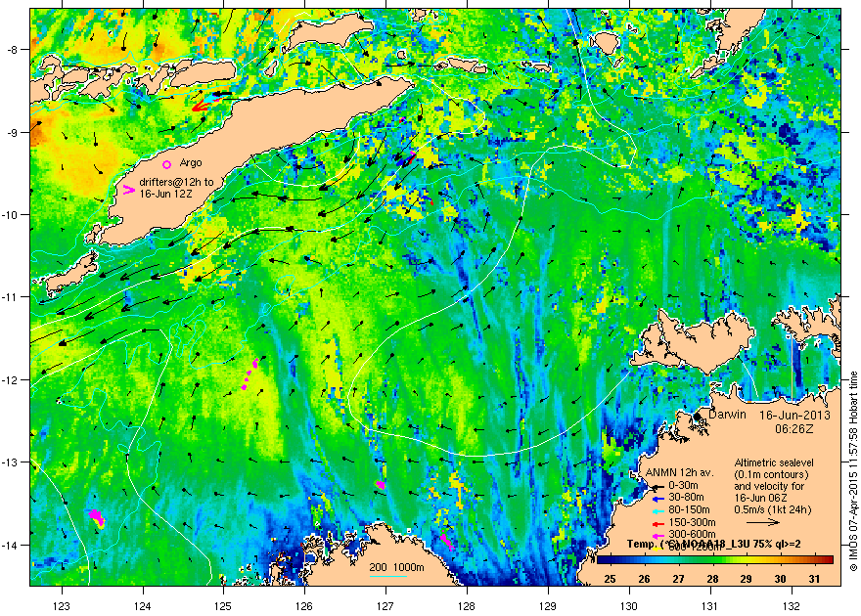Click colorbar value label 31
This screenshot has width=861, height=616.
point(814,579)
